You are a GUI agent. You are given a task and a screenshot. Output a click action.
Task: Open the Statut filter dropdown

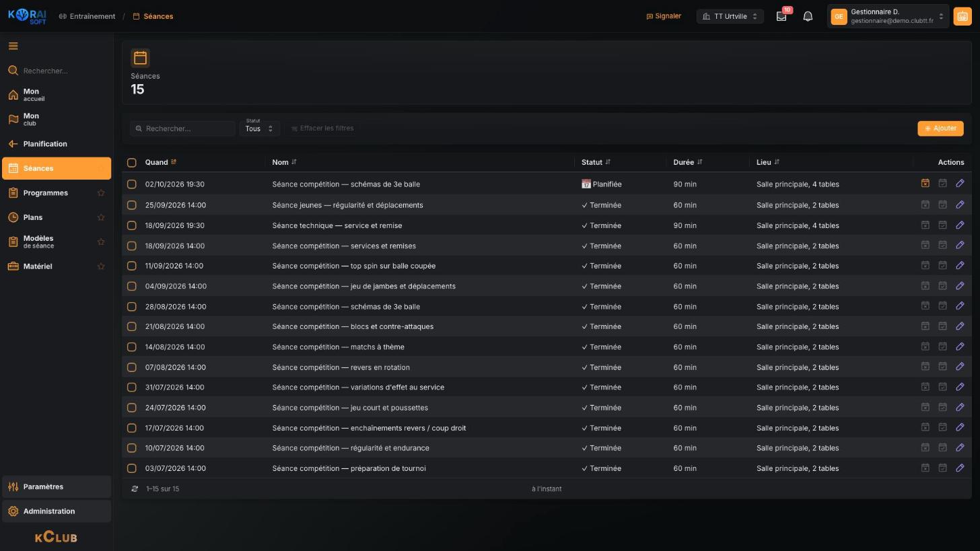click(260, 128)
